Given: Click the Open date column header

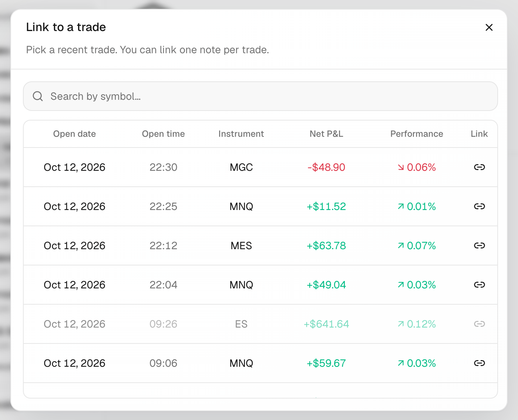Looking at the screenshot, I should tap(74, 134).
